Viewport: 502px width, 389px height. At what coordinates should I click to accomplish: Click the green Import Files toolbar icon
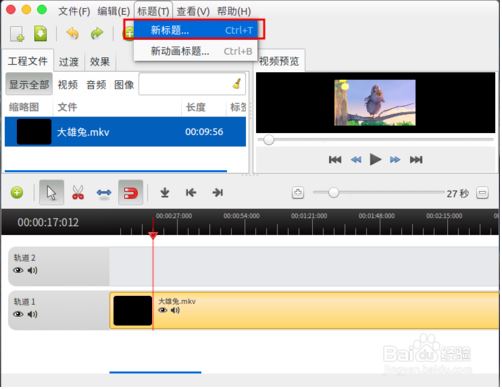click(40, 34)
